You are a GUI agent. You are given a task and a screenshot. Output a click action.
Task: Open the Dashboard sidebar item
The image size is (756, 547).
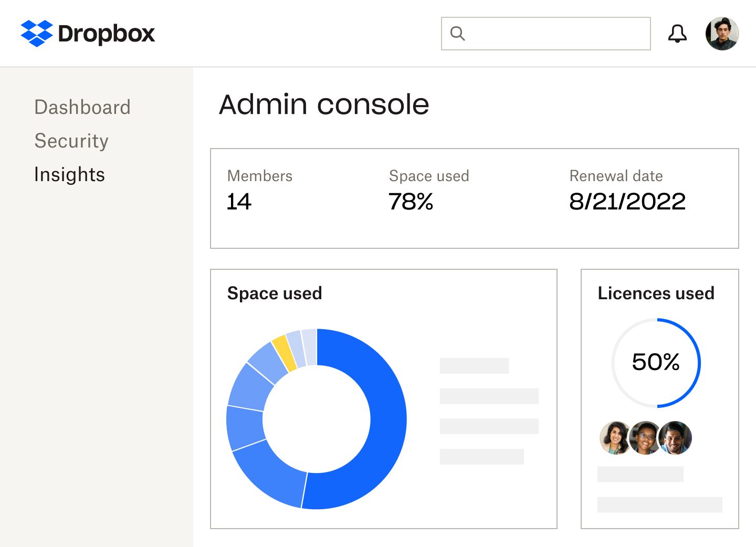[82, 107]
